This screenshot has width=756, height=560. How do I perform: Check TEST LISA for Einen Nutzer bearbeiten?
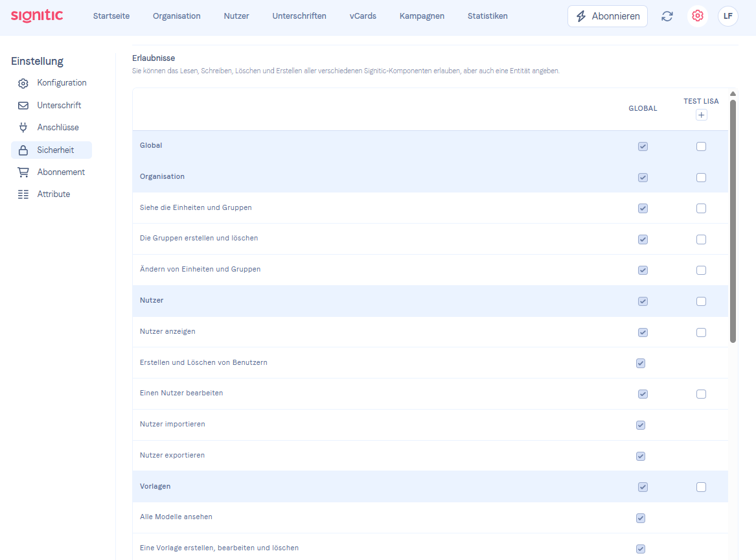click(x=701, y=394)
